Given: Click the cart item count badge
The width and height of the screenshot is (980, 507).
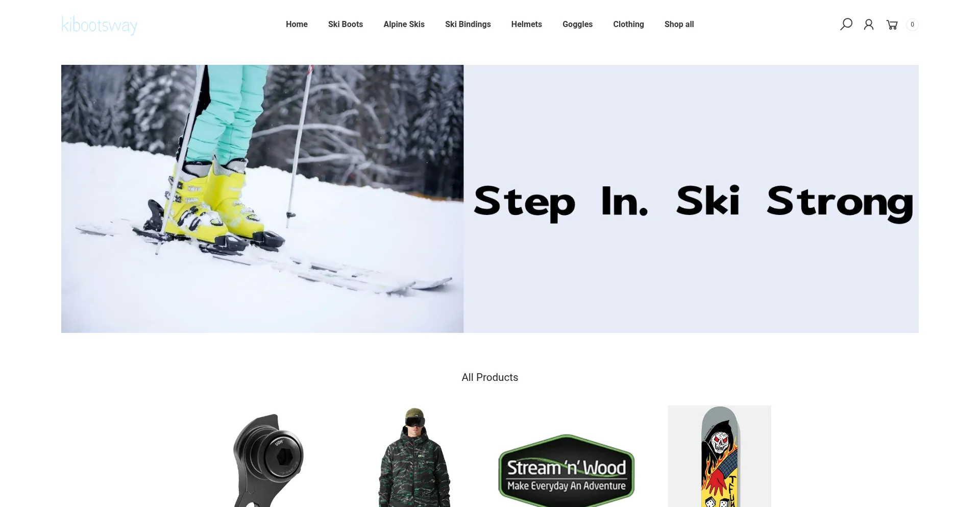Looking at the screenshot, I should (912, 25).
